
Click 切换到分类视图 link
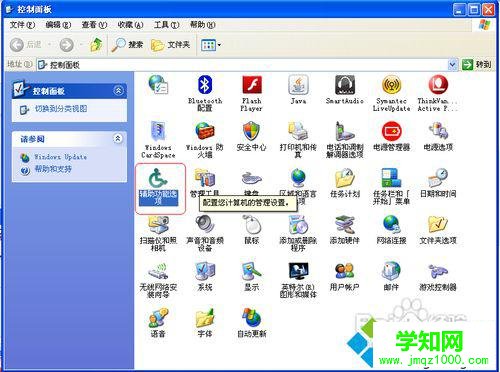point(61,109)
